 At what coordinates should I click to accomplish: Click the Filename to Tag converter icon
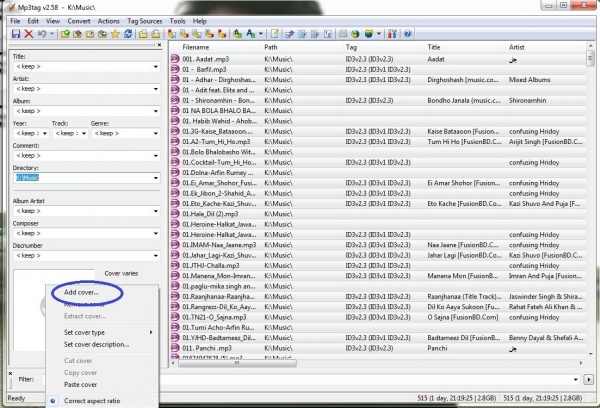point(184,34)
